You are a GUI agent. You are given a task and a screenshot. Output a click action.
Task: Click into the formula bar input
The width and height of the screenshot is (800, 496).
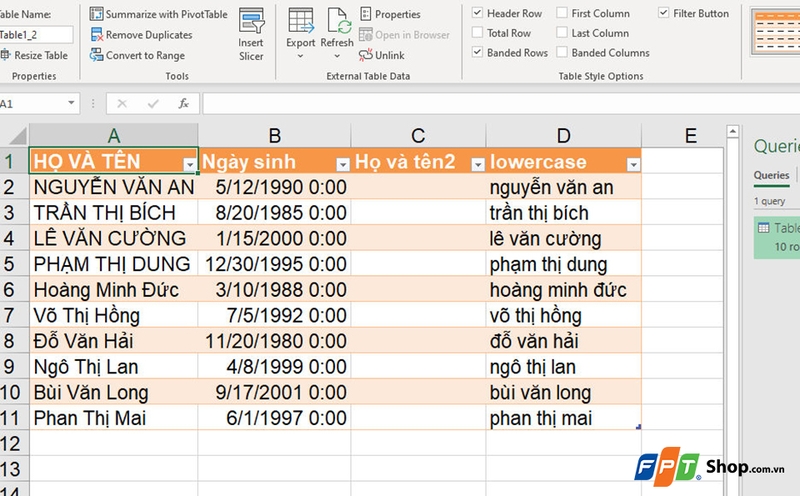[500, 104]
